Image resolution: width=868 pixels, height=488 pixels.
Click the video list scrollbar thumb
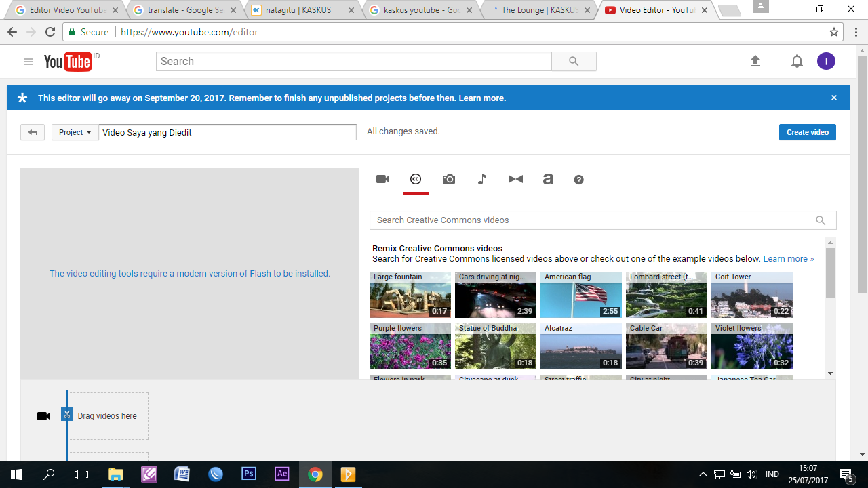831,272
